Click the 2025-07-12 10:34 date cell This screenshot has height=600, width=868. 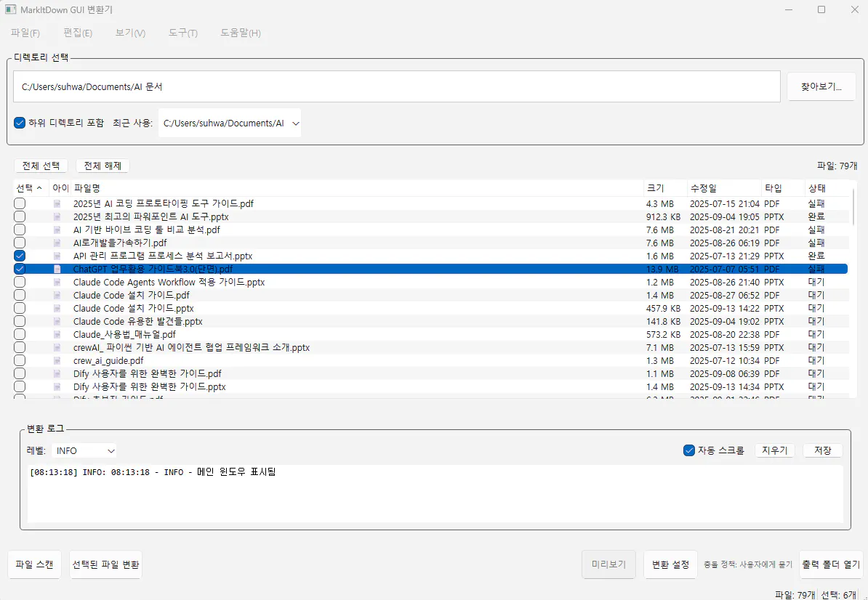click(725, 360)
